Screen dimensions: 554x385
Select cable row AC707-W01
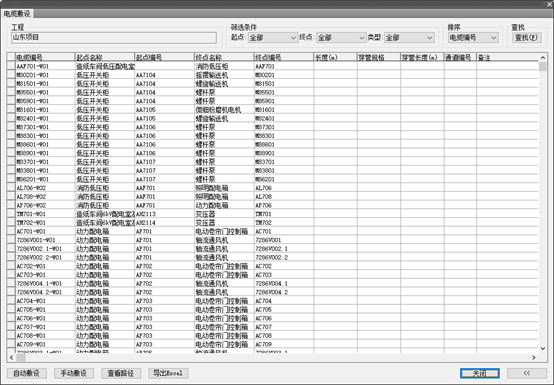272,327
